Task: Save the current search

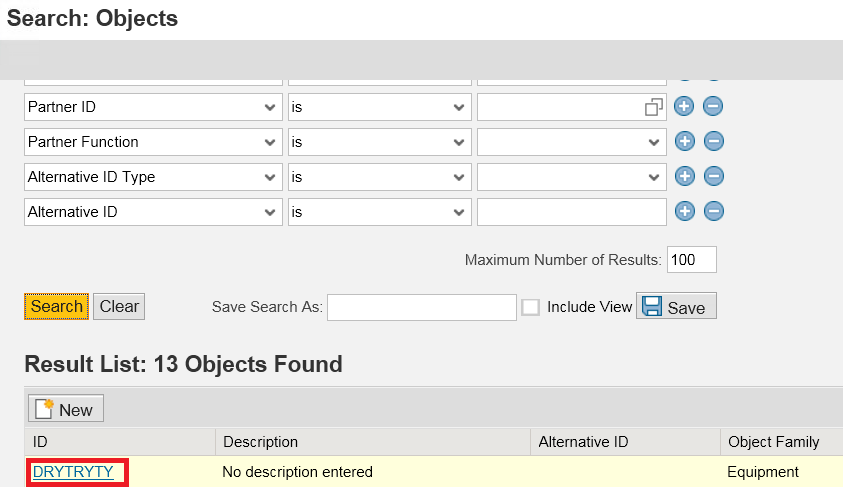Action: pos(676,306)
